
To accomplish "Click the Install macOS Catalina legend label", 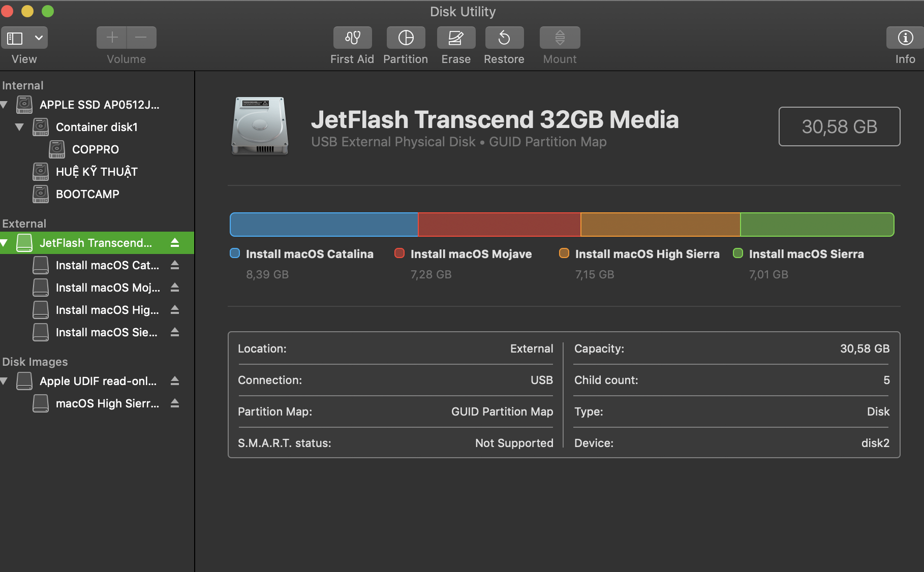I will [310, 254].
